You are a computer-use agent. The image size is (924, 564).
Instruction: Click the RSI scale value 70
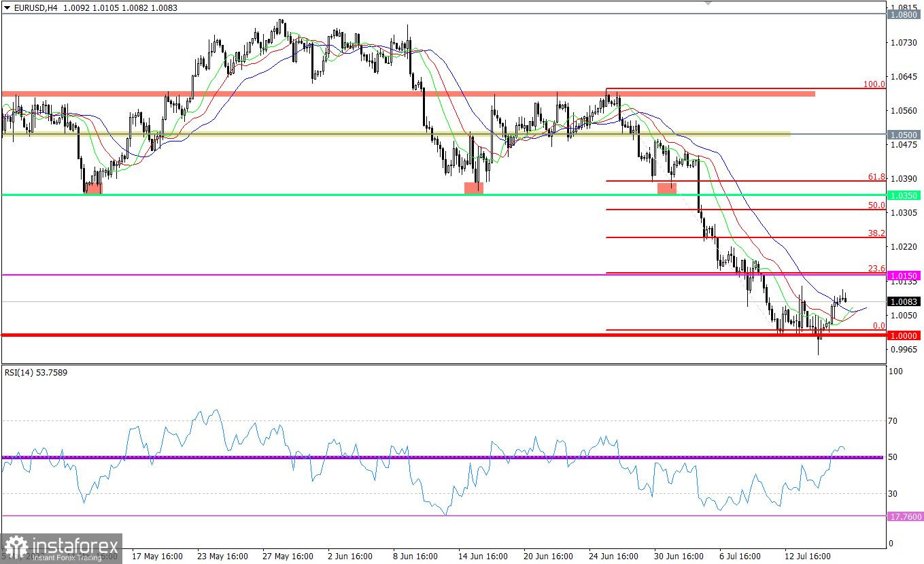895,421
